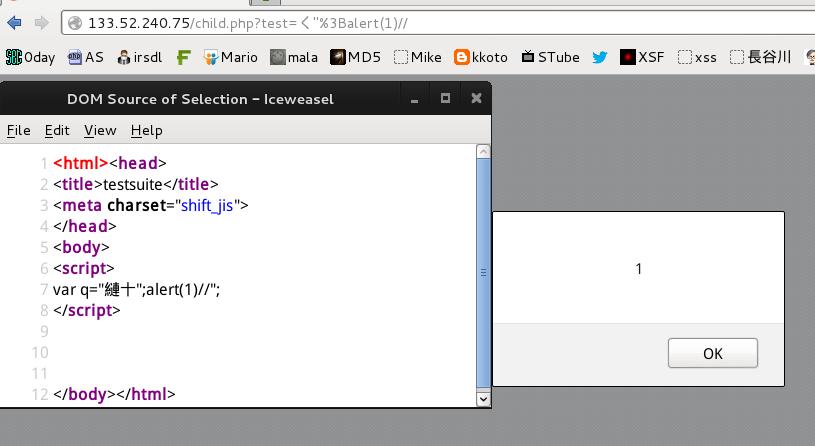Go back with the browser back arrow
Screen dimensions: 815x446
point(15,23)
